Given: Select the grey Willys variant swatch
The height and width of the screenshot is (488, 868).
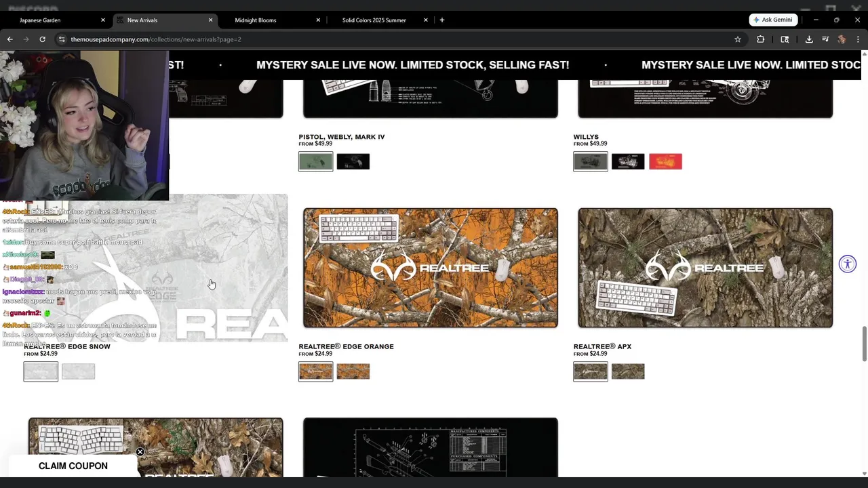Looking at the screenshot, I should point(591,161).
